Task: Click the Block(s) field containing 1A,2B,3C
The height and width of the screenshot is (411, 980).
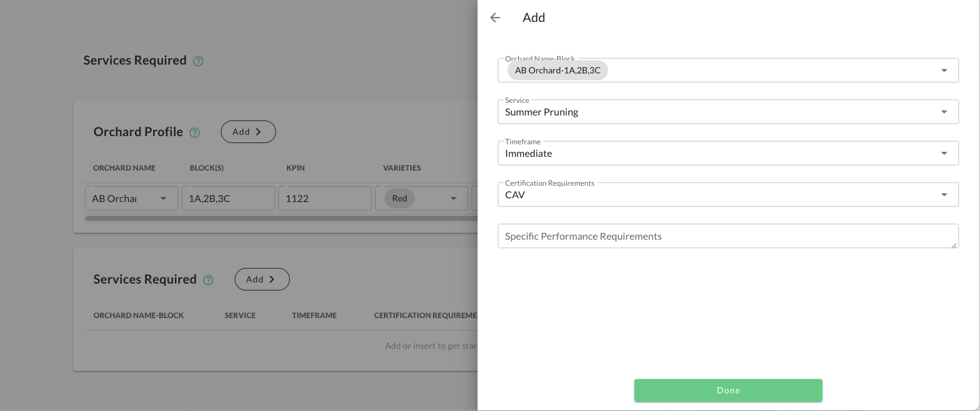Action: pos(228,198)
